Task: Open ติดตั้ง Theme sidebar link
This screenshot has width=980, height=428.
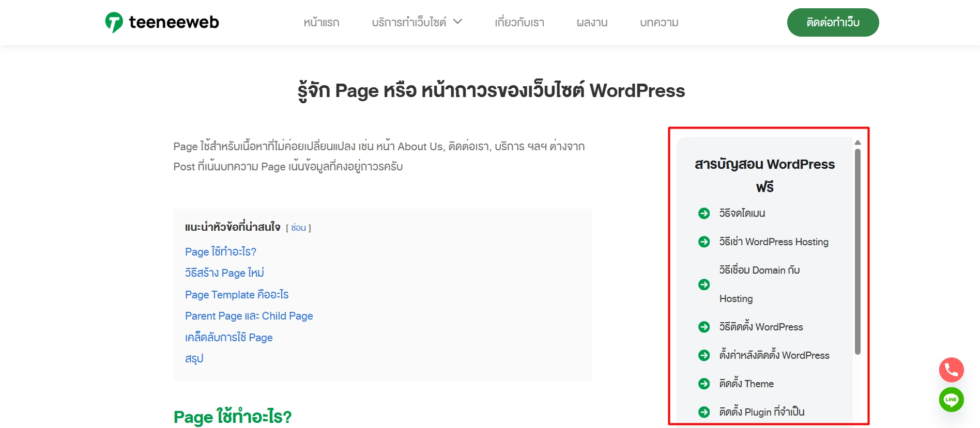Action: pyautogui.click(x=746, y=384)
